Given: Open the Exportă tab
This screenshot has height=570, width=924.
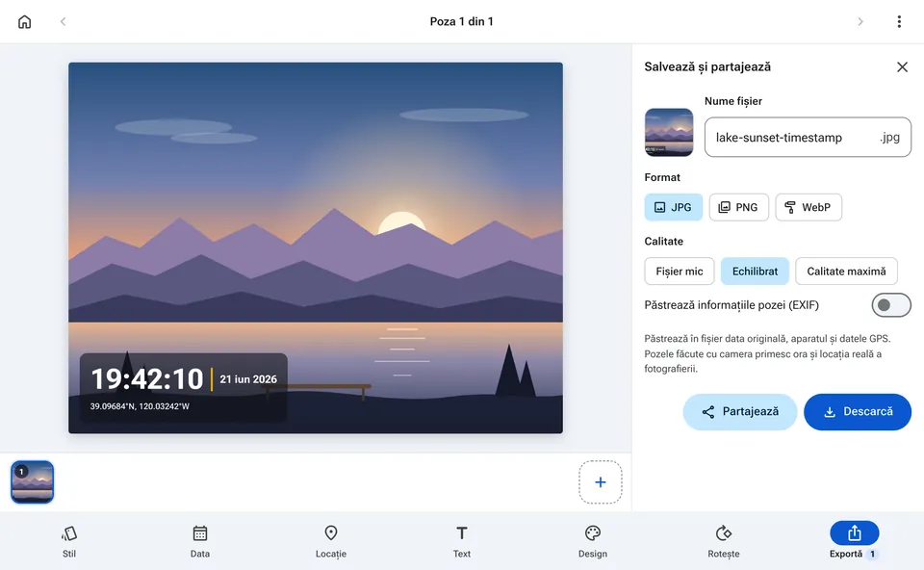Looking at the screenshot, I should 854,540.
